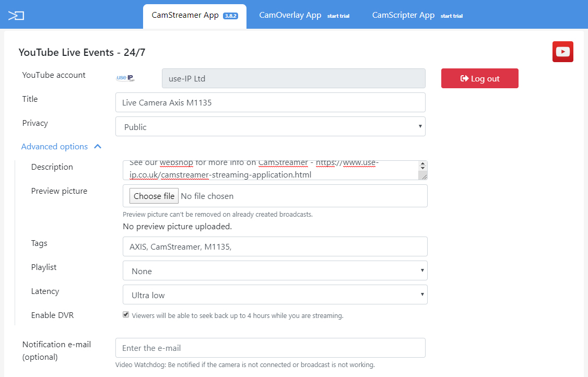Collapse the Advanced options section

tap(97, 146)
